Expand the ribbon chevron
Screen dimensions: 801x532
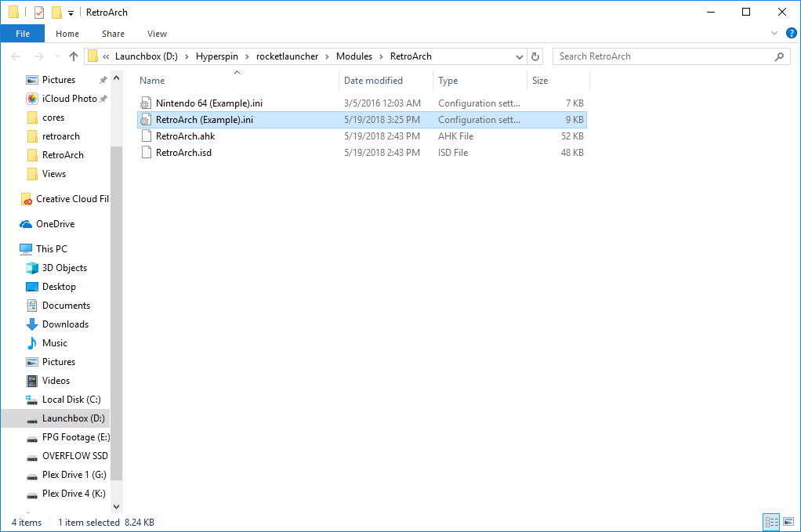point(774,33)
